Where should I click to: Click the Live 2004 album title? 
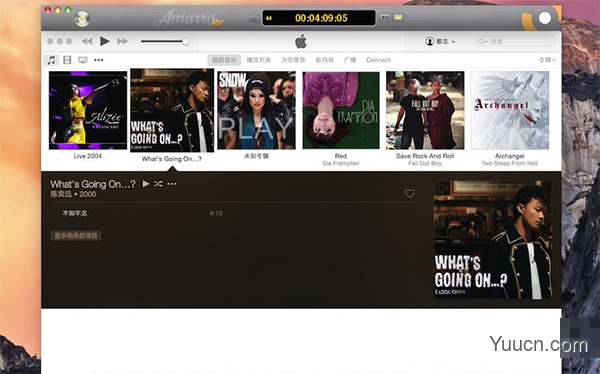click(x=88, y=156)
